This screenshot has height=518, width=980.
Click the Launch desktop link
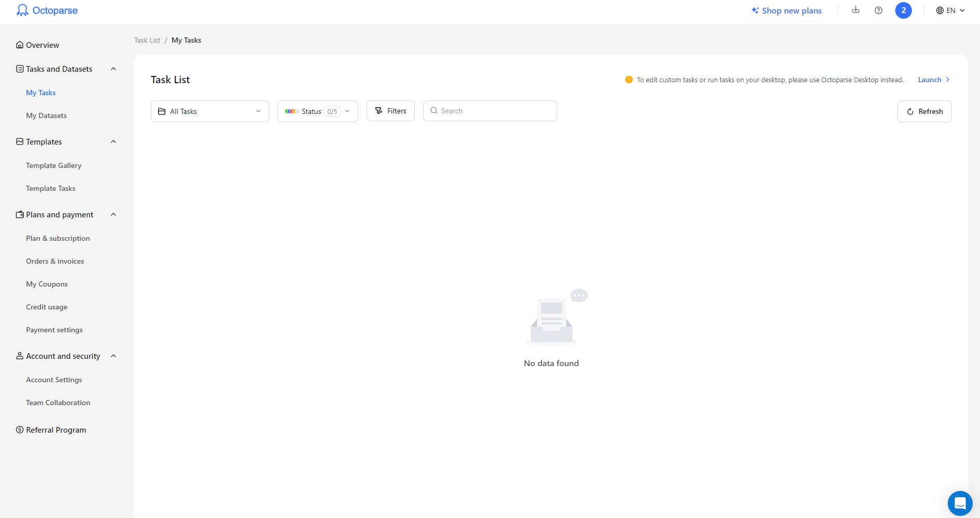click(934, 80)
